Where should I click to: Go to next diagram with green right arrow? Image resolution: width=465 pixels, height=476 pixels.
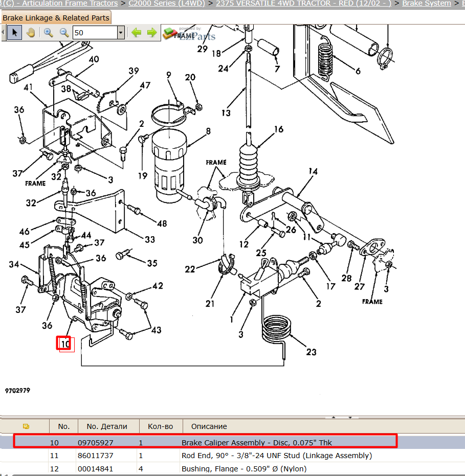click(151, 33)
